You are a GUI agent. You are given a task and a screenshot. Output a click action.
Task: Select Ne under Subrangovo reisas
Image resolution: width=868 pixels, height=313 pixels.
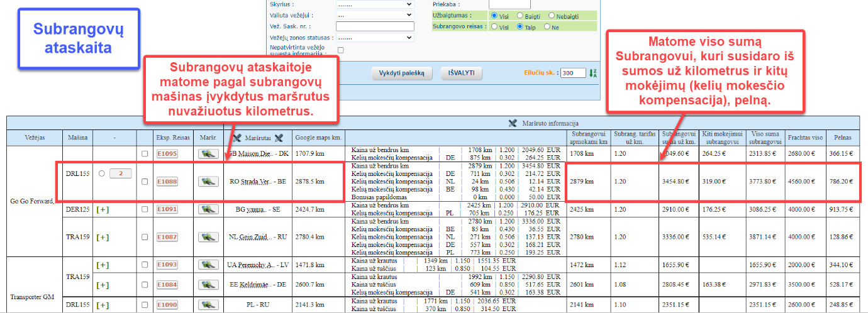pyautogui.click(x=547, y=26)
